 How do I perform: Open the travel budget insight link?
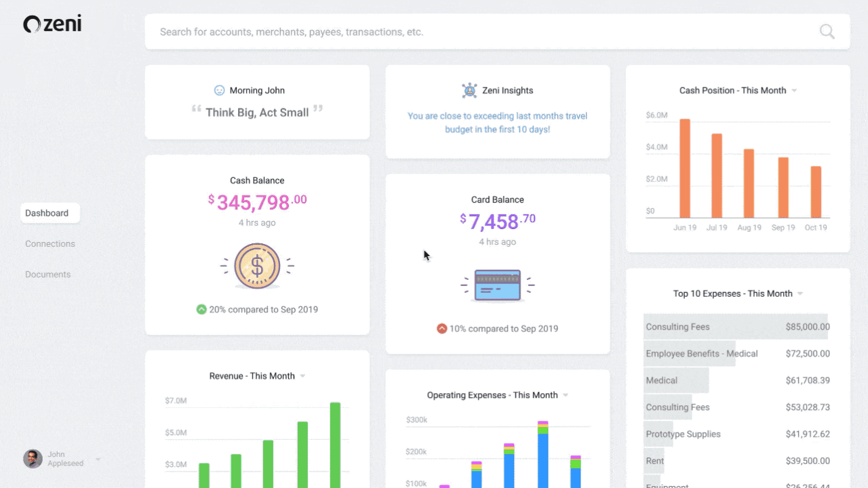[x=498, y=123]
